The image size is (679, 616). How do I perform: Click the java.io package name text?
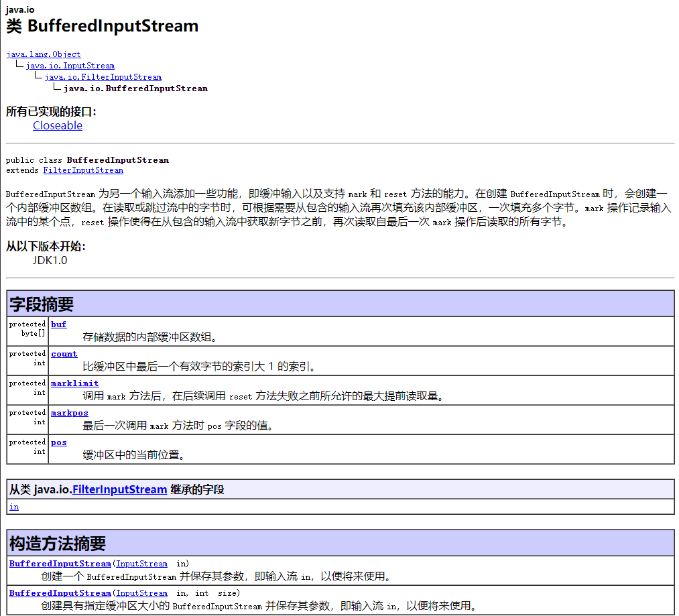[20, 9]
